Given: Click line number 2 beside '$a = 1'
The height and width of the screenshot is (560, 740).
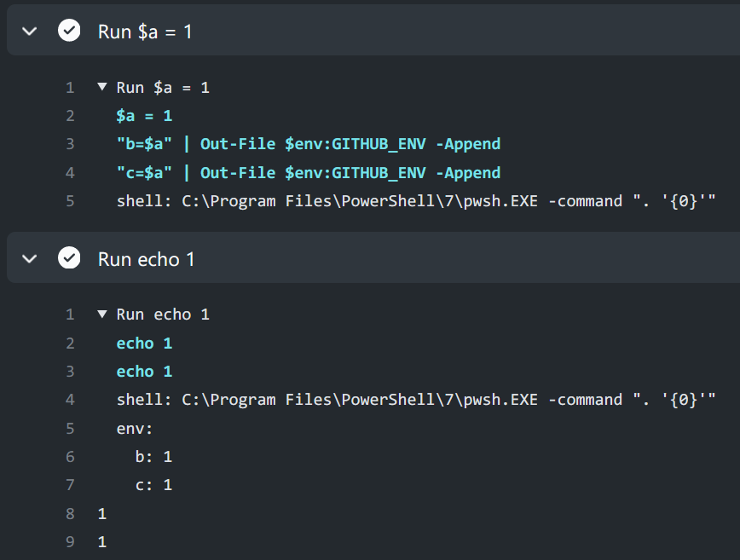Looking at the screenshot, I should point(70,116).
